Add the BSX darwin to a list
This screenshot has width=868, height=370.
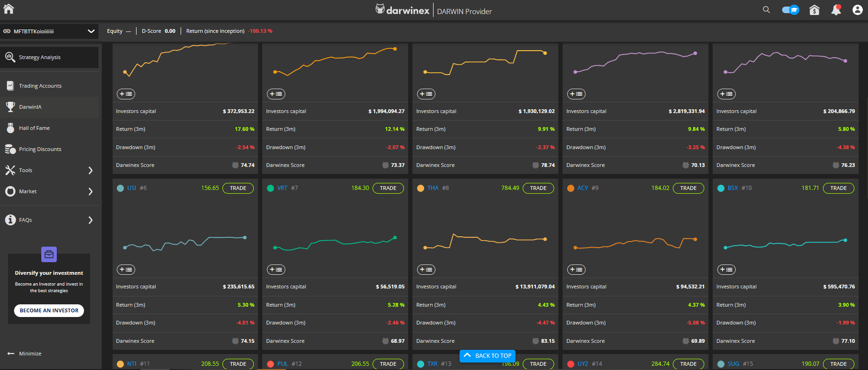click(726, 270)
